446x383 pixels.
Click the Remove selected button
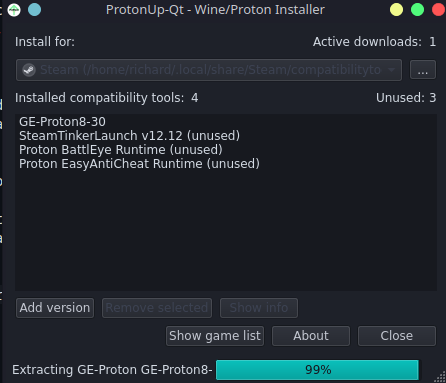click(157, 308)
